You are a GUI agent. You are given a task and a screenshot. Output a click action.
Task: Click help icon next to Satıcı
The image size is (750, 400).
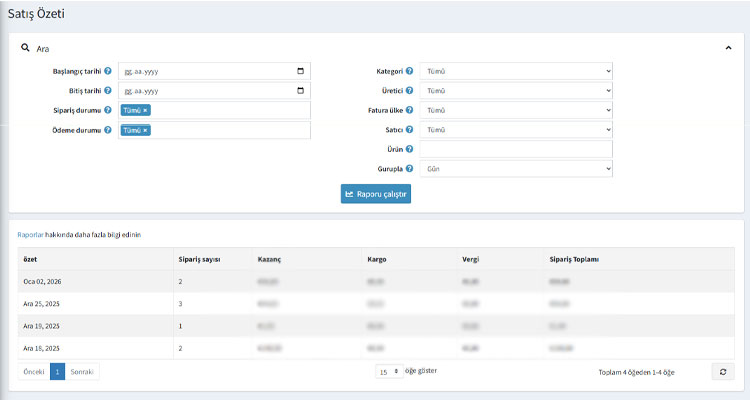(x=409, y=130)
